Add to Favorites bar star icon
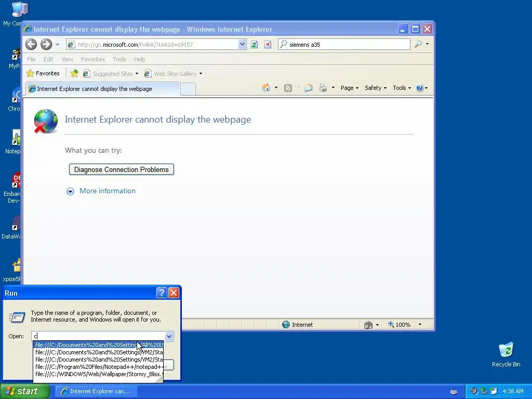Screen dimensions: 532x399 74,73
